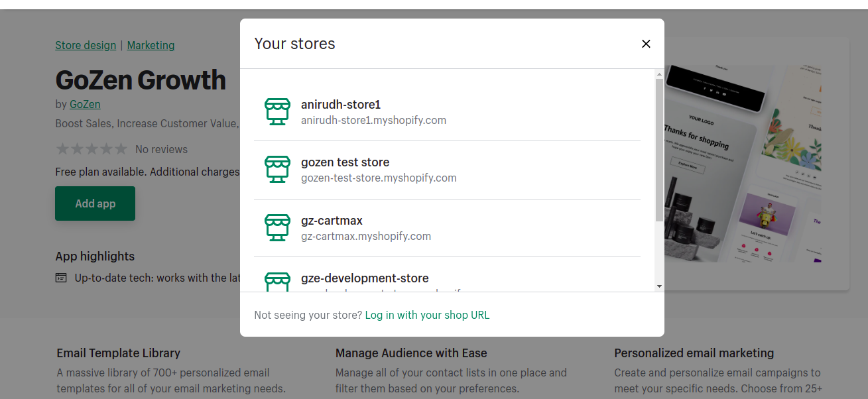
Task: Open the Marketing category link
Action: 151,46
